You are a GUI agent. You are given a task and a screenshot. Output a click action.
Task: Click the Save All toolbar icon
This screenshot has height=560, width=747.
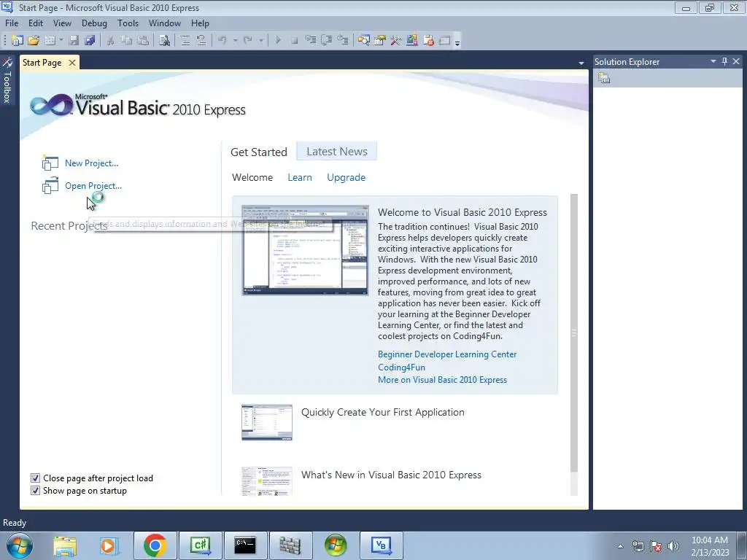point(90,41)
